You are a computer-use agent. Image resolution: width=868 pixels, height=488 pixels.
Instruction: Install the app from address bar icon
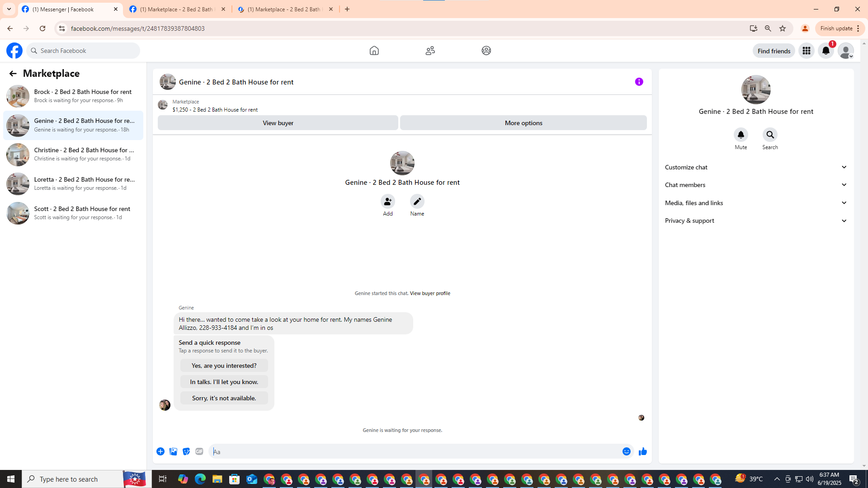[x=753, y=28]
